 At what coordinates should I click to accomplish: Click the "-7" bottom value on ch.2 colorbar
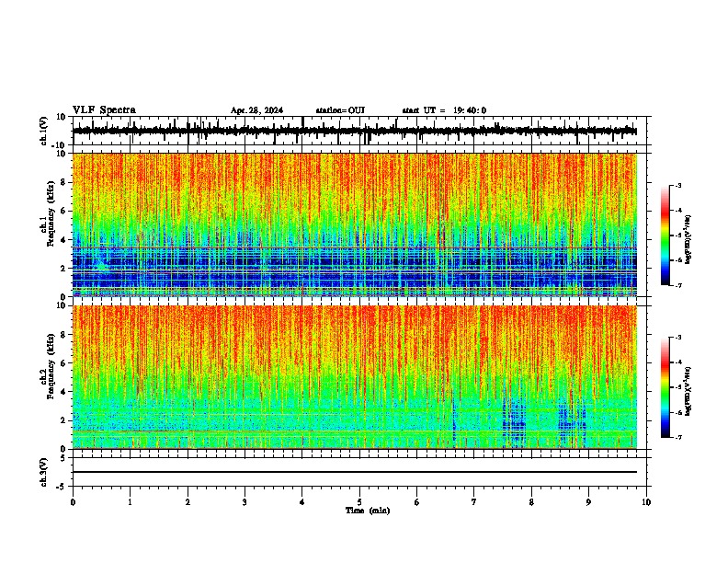(677, 437)
